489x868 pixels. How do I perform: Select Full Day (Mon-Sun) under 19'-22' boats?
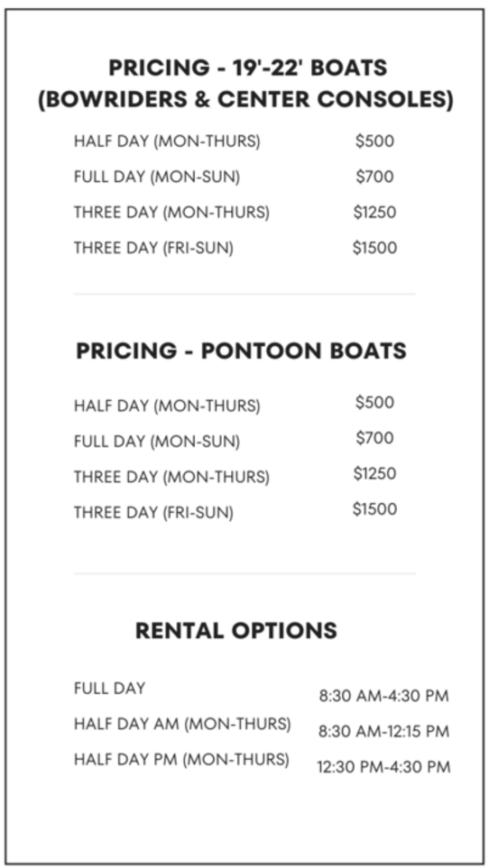pos(157,178)
